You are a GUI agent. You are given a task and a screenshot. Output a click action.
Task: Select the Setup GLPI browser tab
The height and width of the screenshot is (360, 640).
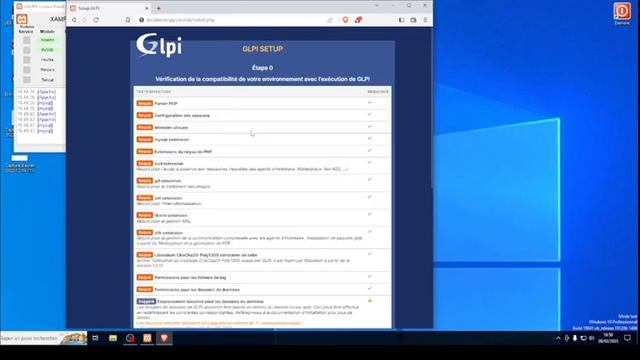coord(110,8)
